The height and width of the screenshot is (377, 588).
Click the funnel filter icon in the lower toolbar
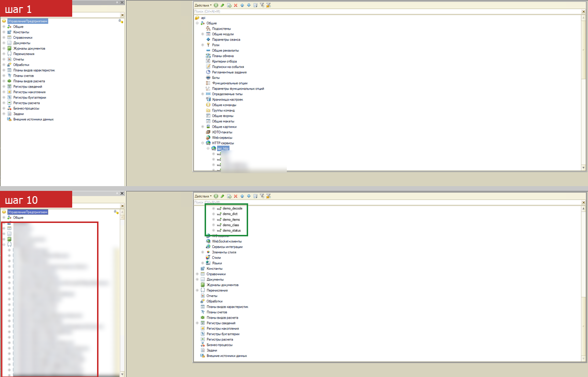262,196
